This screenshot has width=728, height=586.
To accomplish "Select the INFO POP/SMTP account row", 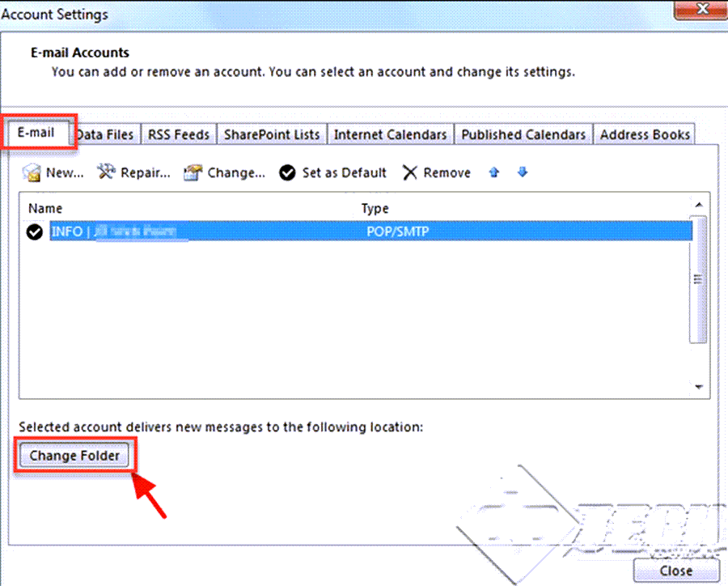I will (x=370, y=231).
